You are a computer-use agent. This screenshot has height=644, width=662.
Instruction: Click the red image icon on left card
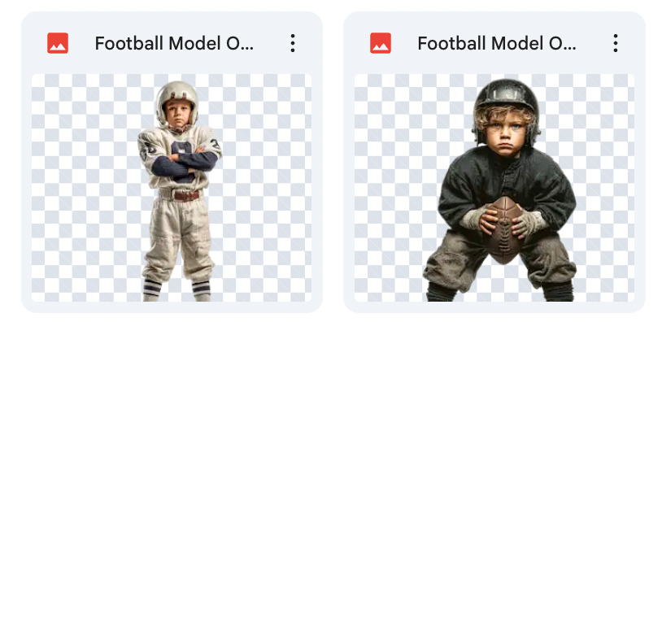tap(58, 43)
